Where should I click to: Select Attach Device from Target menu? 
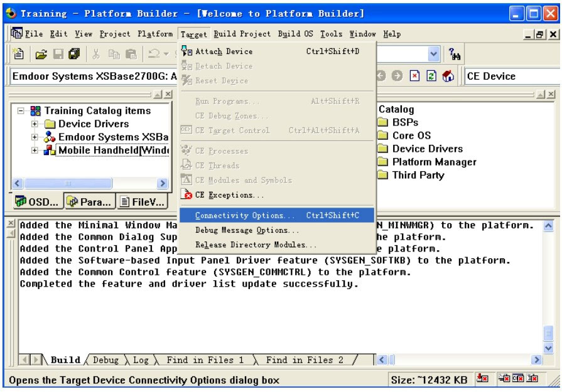tap(224, 51)
